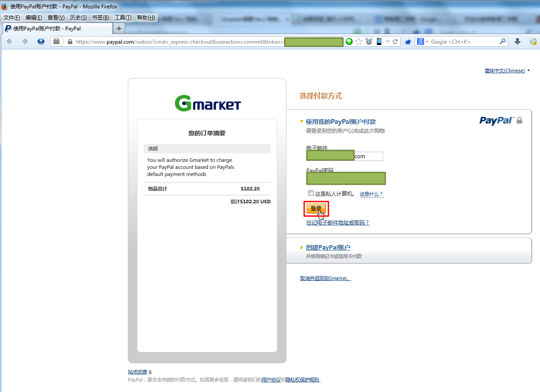Click the 登录 login button
540x392 pixels.
(317, 209)
